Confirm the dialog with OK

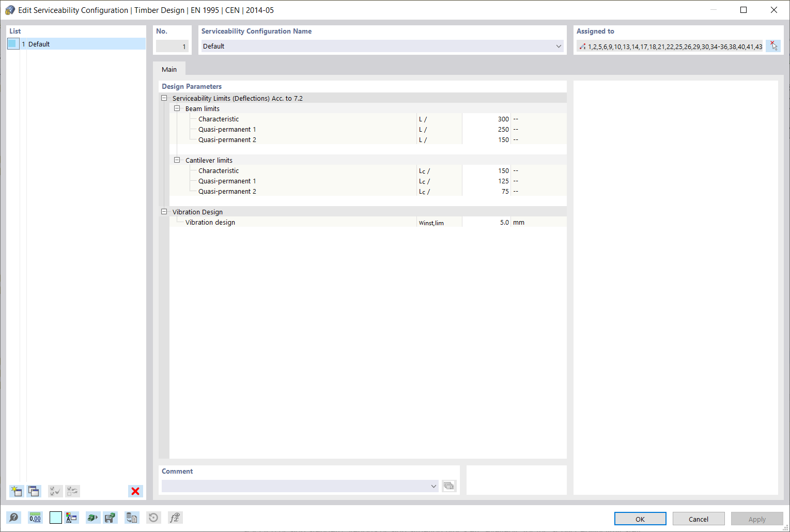point(640,519)
